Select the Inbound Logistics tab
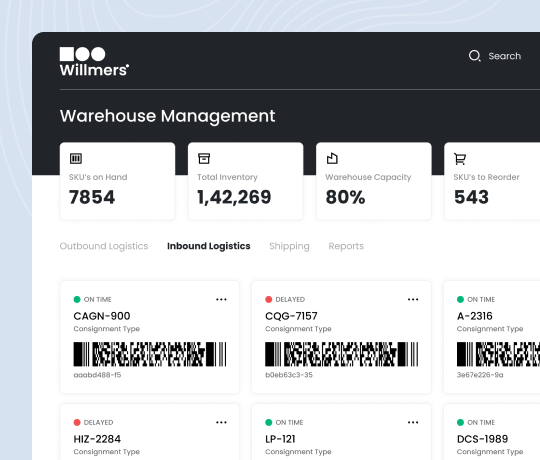Image resolution: width=540 pixels, height=460 pixels. click(209, 246)
